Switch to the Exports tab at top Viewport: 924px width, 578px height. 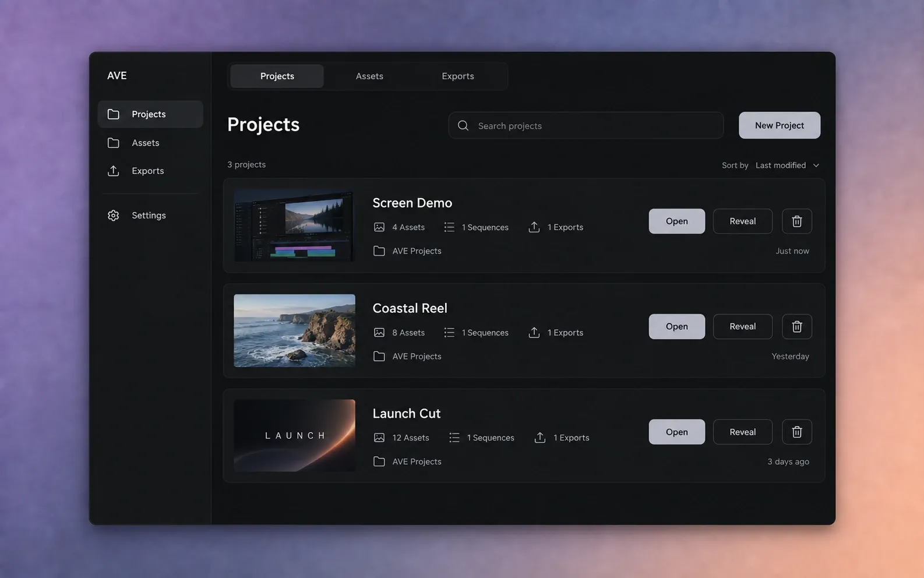(x=458, y=76)
